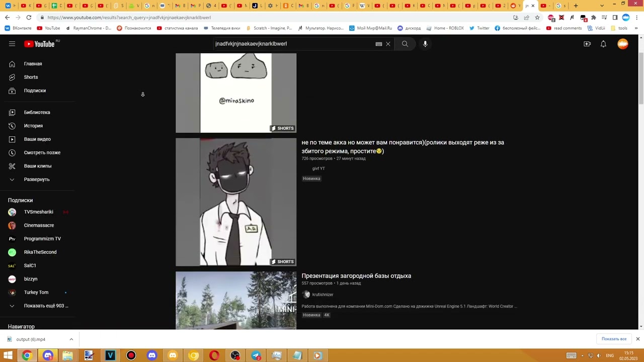Open the Twitter bookmark
The image size is (644, 362).
[479, 28]
